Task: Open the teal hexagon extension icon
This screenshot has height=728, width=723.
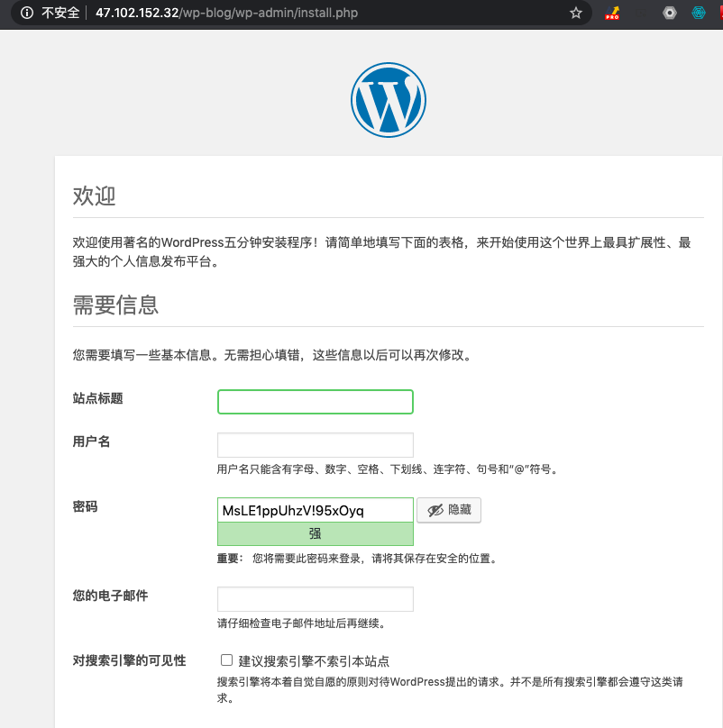Action: pyautogui.click(x=699, y=13)
